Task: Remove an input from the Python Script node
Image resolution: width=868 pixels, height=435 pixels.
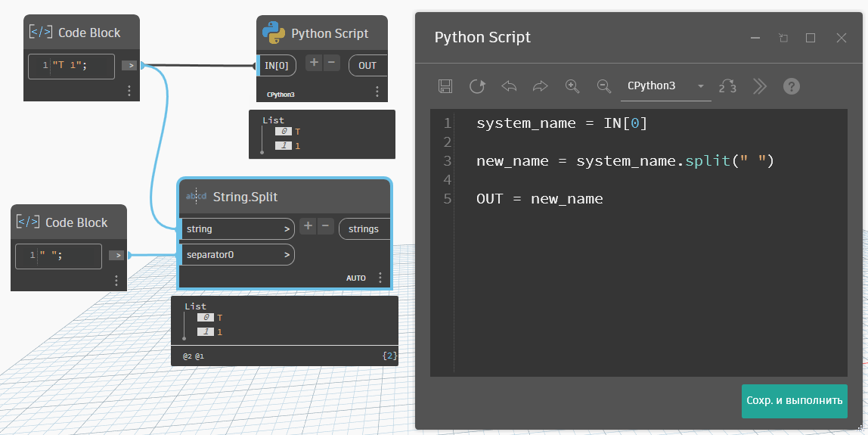Action: click(331, 63)
